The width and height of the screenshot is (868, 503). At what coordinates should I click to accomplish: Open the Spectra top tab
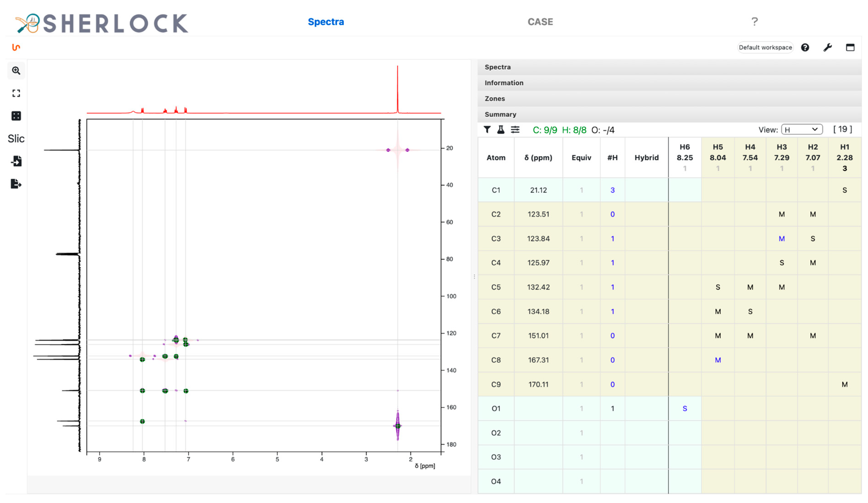[x=326, y=22]
